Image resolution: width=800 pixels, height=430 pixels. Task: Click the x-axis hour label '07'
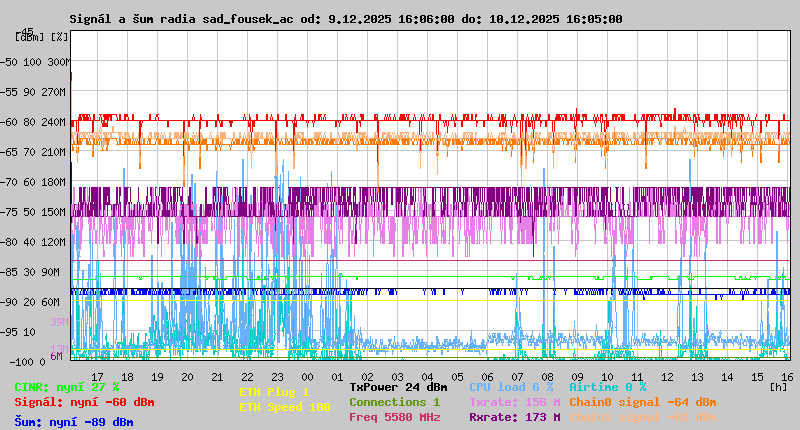tap(517, 377)
